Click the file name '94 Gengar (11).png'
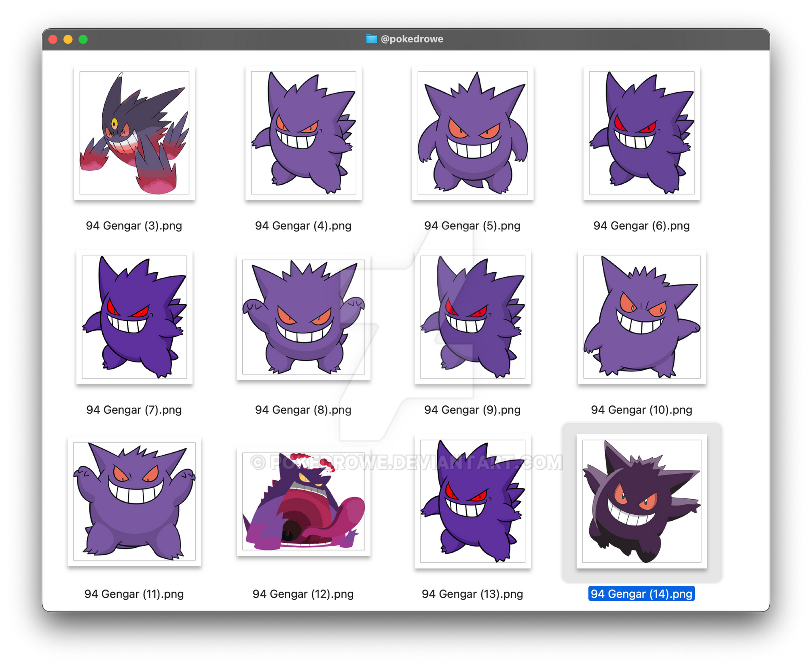Viewport: 812px width, 667px height. pyautogui.click(x=134, y=594)
